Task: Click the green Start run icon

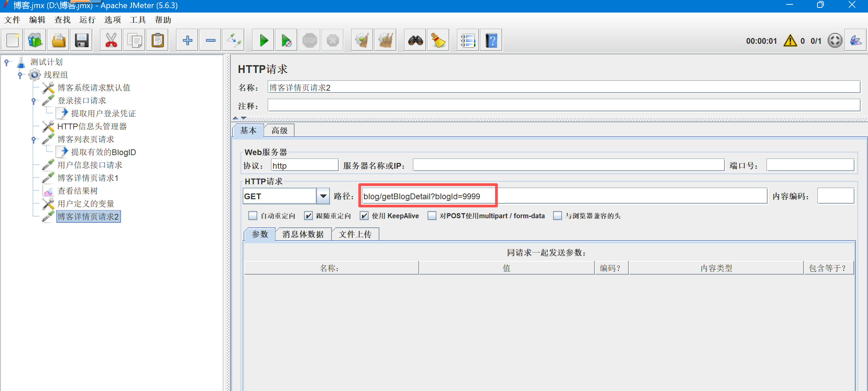Action: (x=263, y=41)
